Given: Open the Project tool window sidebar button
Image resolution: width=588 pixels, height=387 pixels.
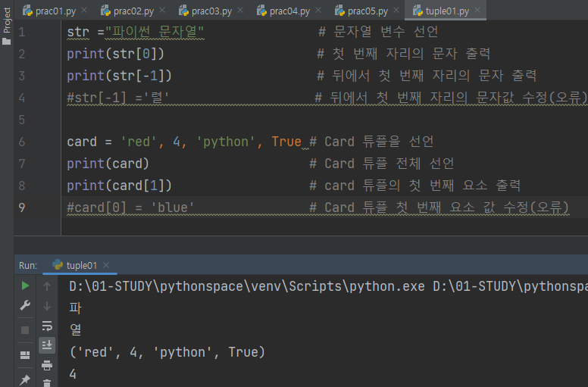Looking at the screenshot, I should tap(6, 26).
